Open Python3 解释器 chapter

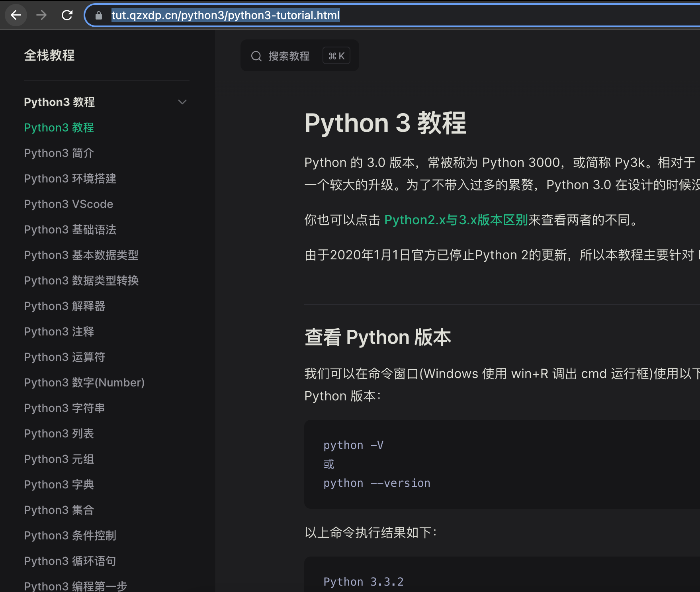(x=65, y=306)
